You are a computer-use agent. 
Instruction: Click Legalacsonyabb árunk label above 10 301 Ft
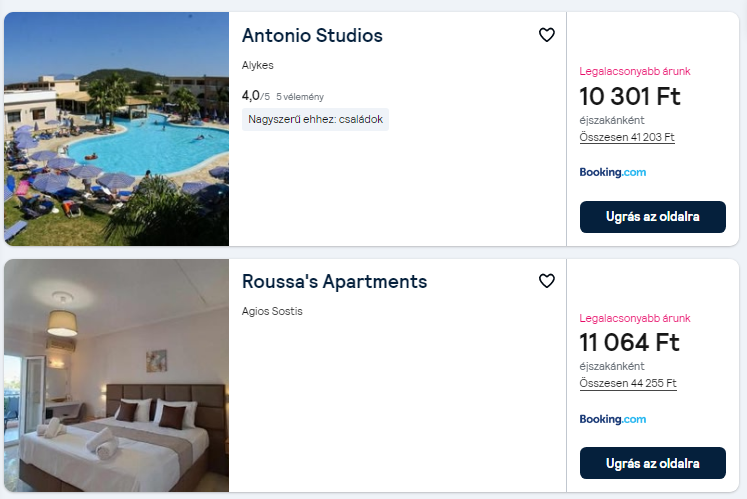pyautogui.click(x=635, y=71)
